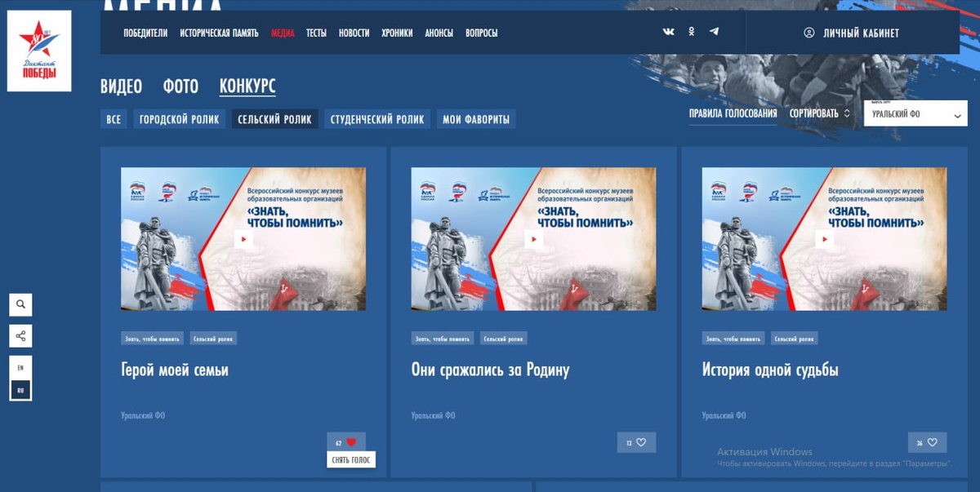Viewport: 980px width, 492px height.
Task: Filter by Студенческий ролик
Action: (x=377, y=119)
